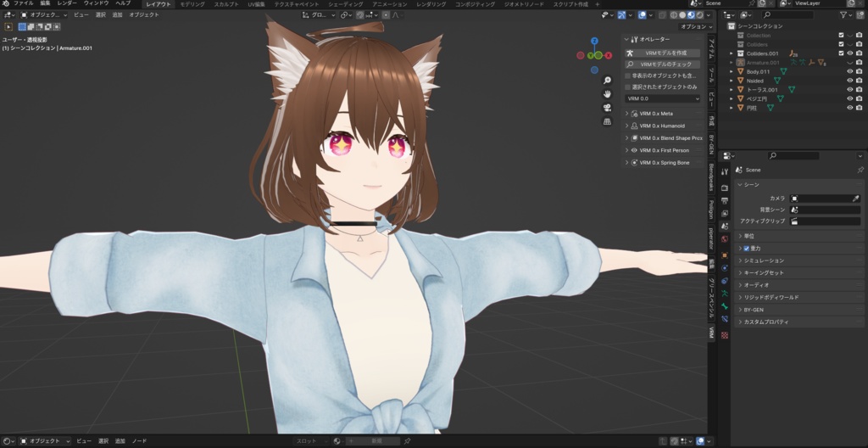Expand Body.011 tree item
Image resolution: width=868 pixels, height=448 pixels.
click(732, 71)
